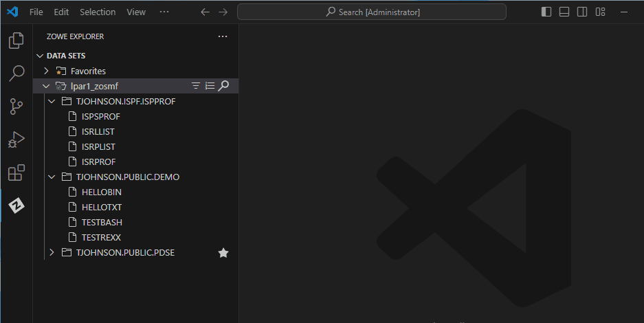644x323 pixels.
Task: Click the go back navigation arrow
Action: point(205,12)
